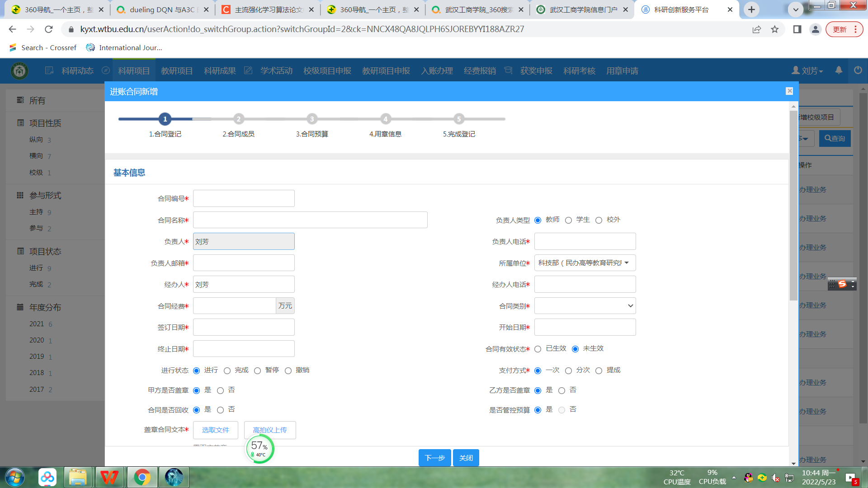Click the 合同名称 input field

[x=310, y=220]
